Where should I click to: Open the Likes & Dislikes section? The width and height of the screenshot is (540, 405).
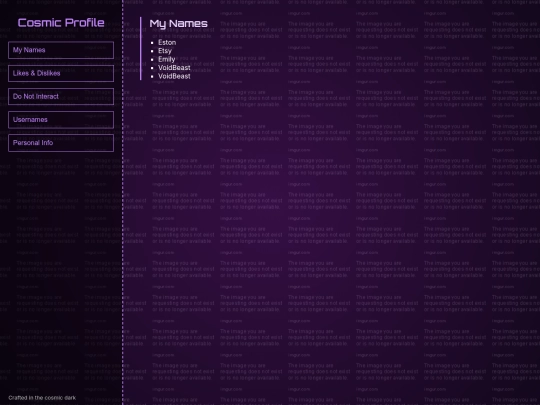(61, 73)
